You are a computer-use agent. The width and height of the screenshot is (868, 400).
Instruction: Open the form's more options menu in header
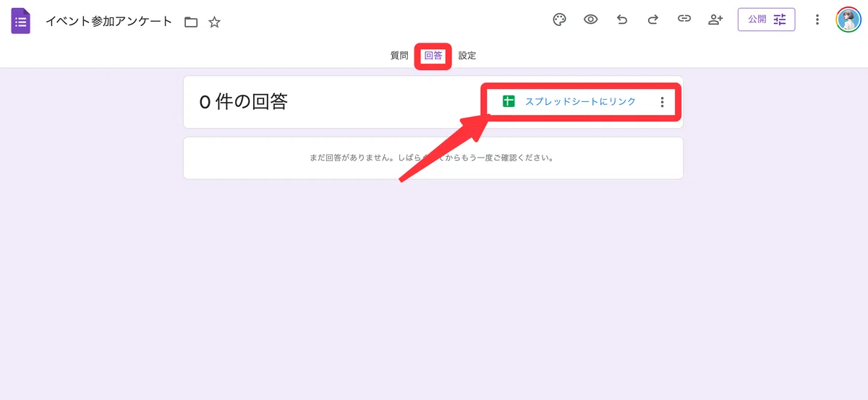817,20
